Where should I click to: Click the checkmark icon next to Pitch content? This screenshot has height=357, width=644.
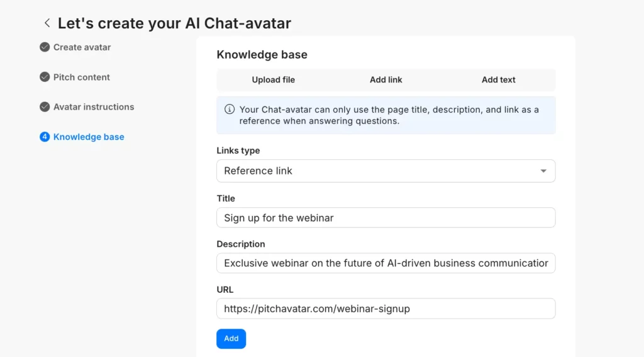coord(45,77)
